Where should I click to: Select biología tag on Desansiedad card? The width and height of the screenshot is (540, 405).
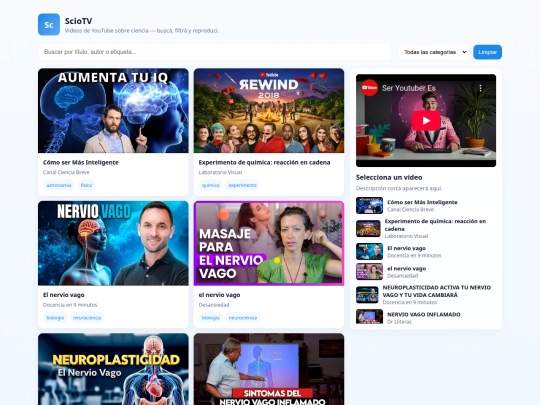(x=211, y=318)
